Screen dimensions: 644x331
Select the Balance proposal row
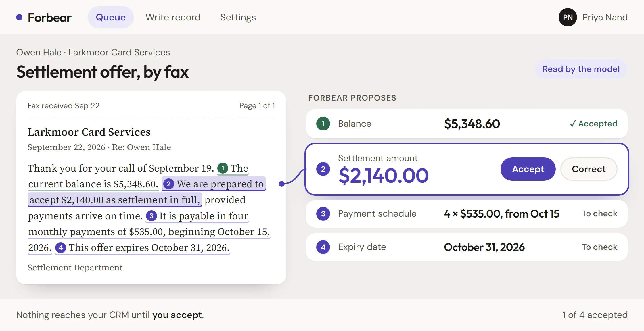click(467, 124)
